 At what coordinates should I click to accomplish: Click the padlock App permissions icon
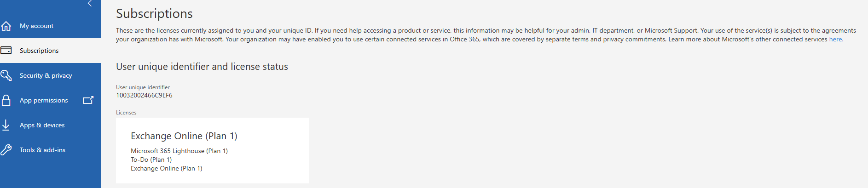(x=6, y=100)
